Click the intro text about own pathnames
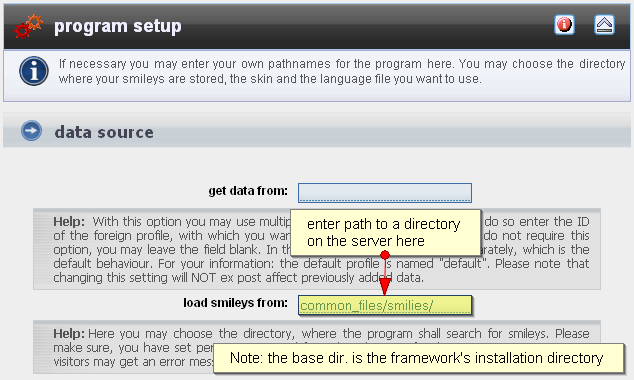Screen dimensions: 634x380 point(342,71)
